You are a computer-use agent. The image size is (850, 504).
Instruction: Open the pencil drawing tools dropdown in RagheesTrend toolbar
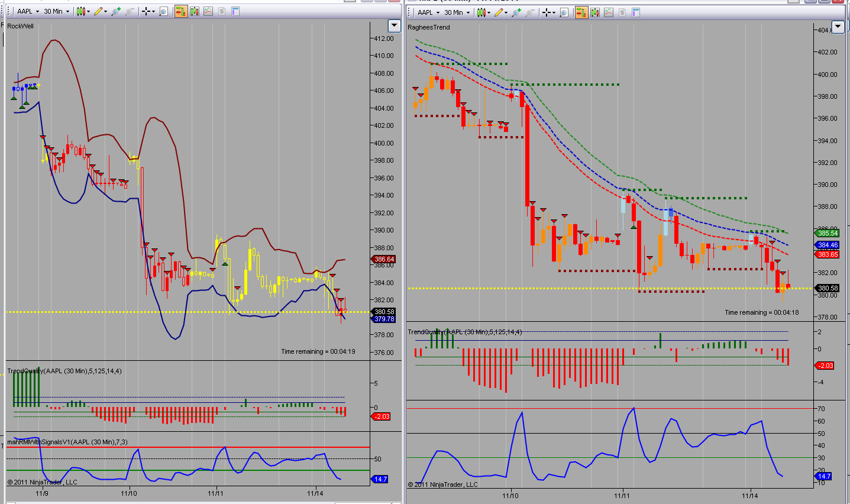pyautogui.click(x=502, y=12)
